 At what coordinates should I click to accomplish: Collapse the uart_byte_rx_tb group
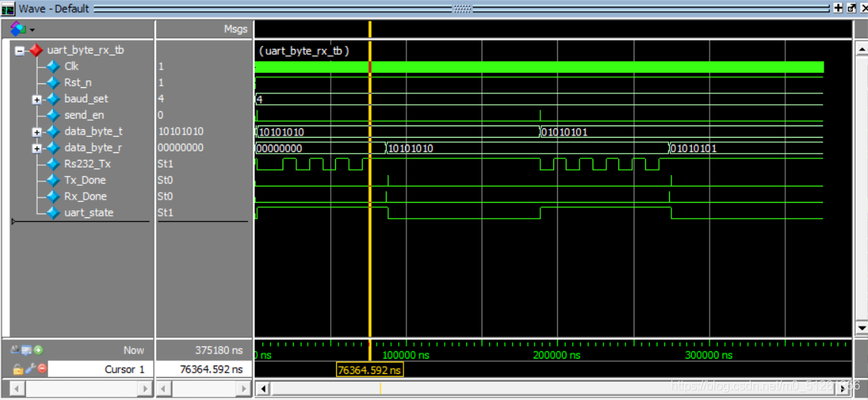point(19,51)
